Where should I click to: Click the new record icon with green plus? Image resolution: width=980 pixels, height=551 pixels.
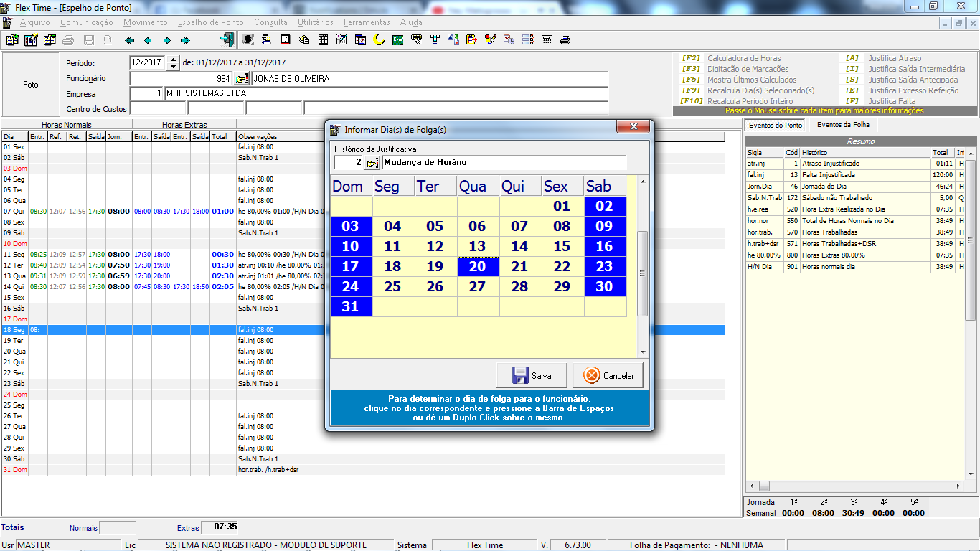12,40
